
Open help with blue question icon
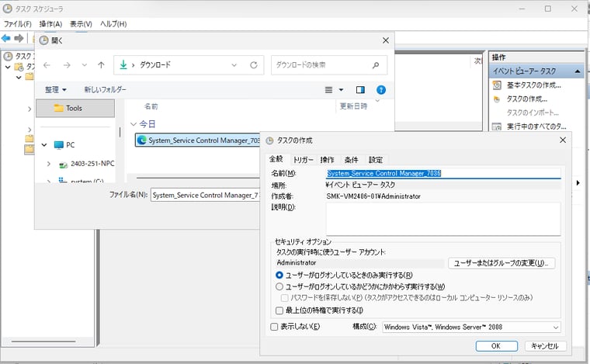(x=381, y=89)
